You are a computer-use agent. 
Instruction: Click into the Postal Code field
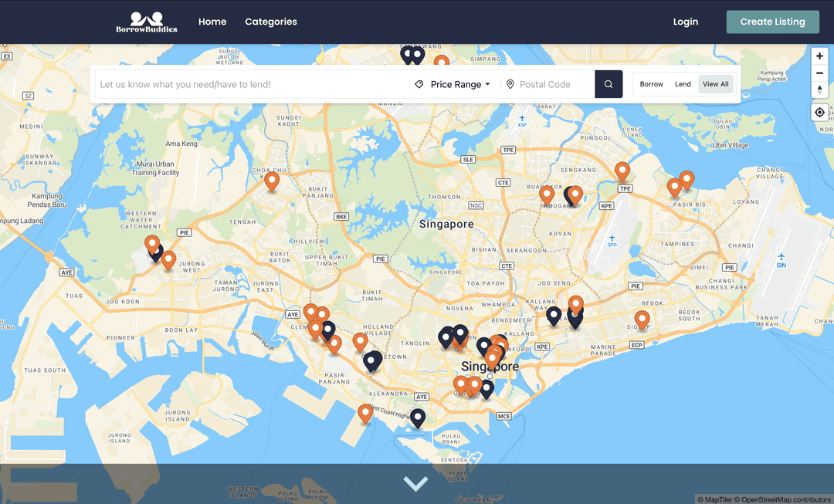click(554, 84)
